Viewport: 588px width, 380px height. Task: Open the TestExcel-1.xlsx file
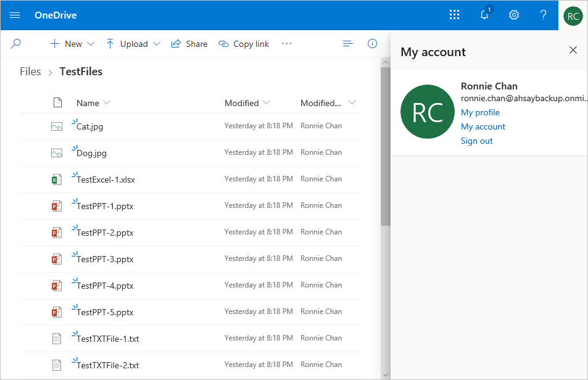pos(106,180)
